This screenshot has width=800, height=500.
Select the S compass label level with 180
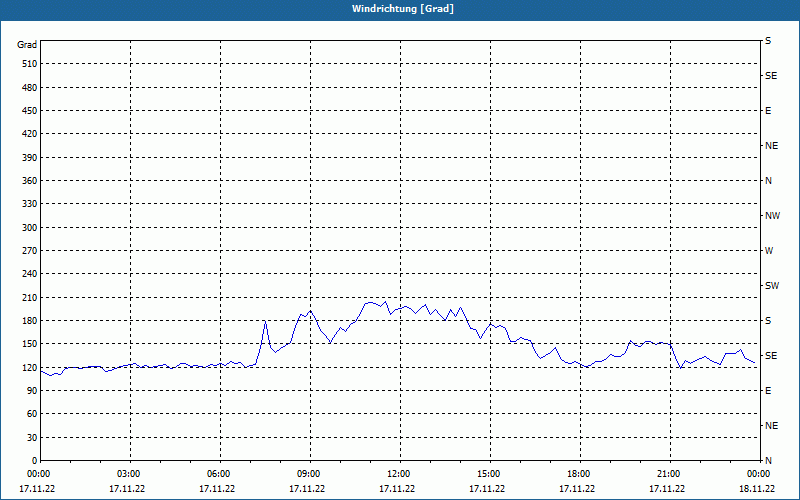(768, 321)
